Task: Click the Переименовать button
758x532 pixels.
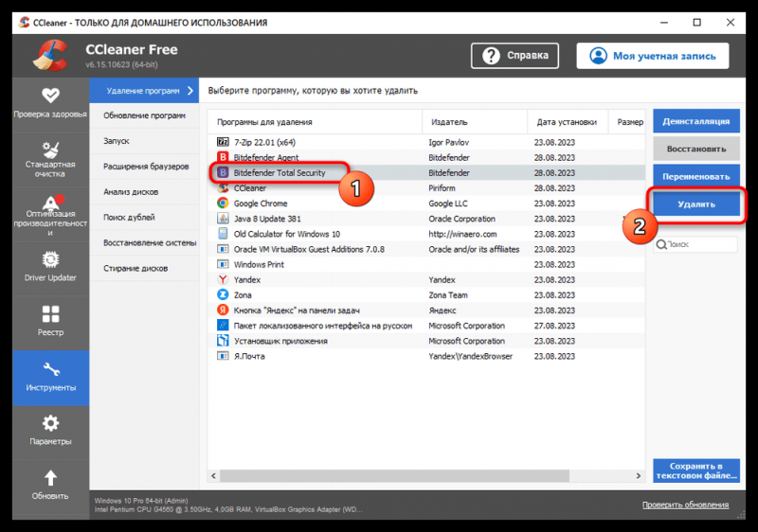Action: tap(696, 177)
